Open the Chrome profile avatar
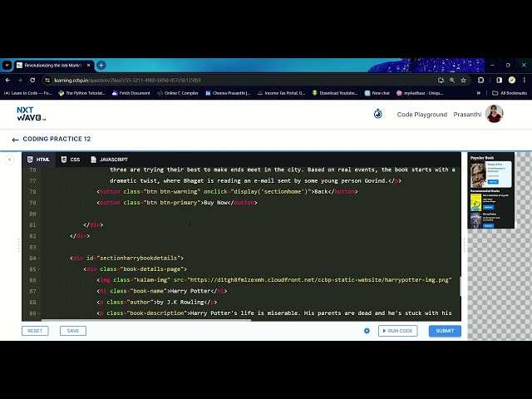 click(x=512, y=80)
